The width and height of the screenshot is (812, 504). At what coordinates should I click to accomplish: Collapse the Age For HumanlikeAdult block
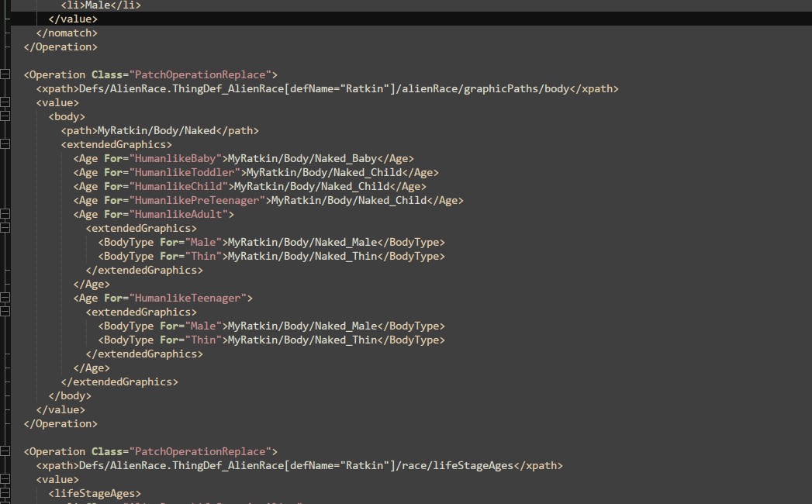point(5,215)
